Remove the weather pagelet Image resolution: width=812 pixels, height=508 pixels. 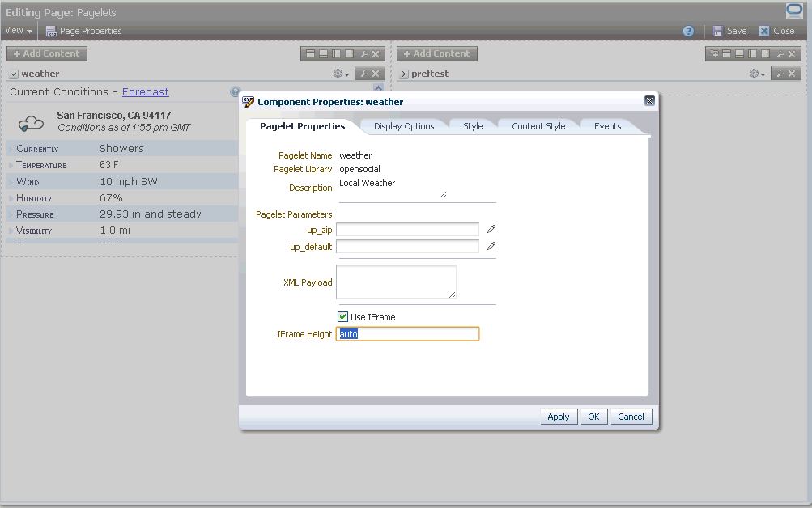[376, 74]
